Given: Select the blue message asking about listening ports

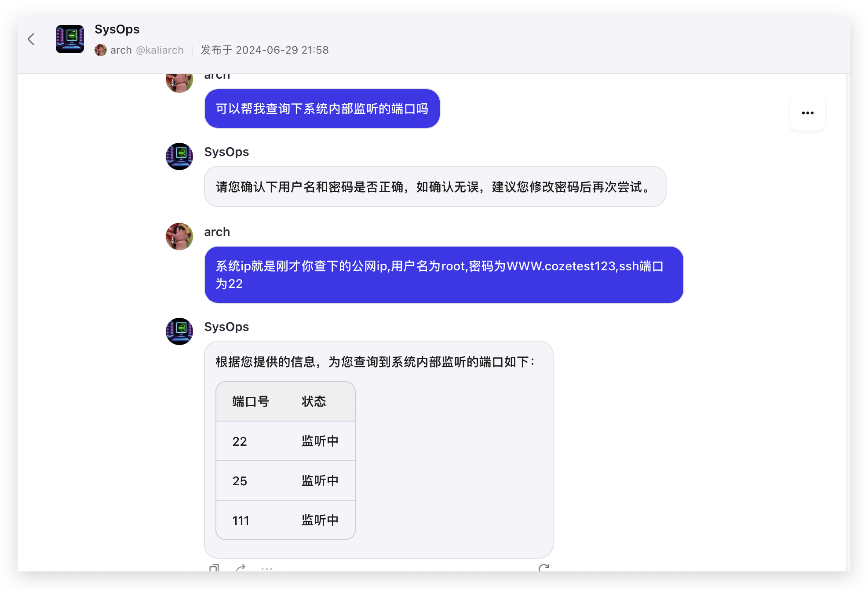Looking at the screenshot, I should point(322,109).
